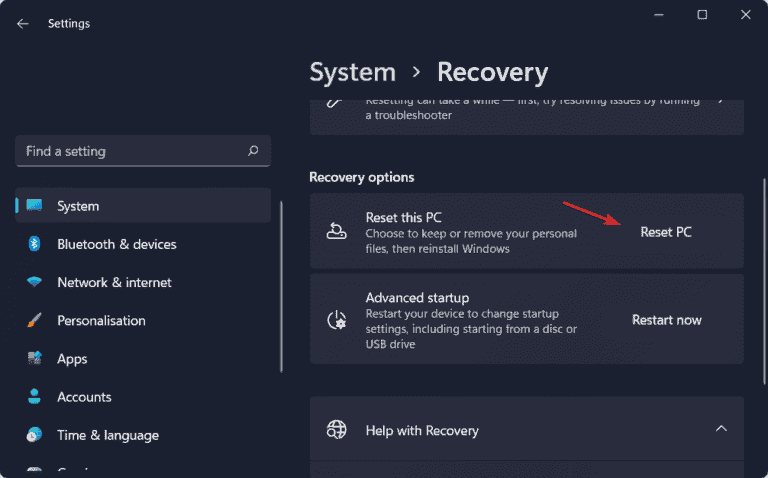
Task: Click the Time & language globe icon
Action: (35, 435)
